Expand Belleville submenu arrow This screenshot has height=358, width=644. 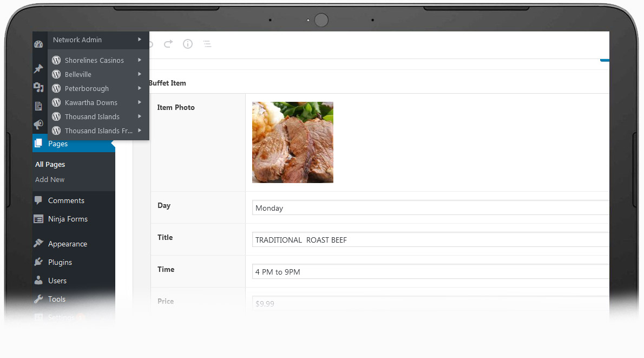pyautogui.click(x=140, y=74)
